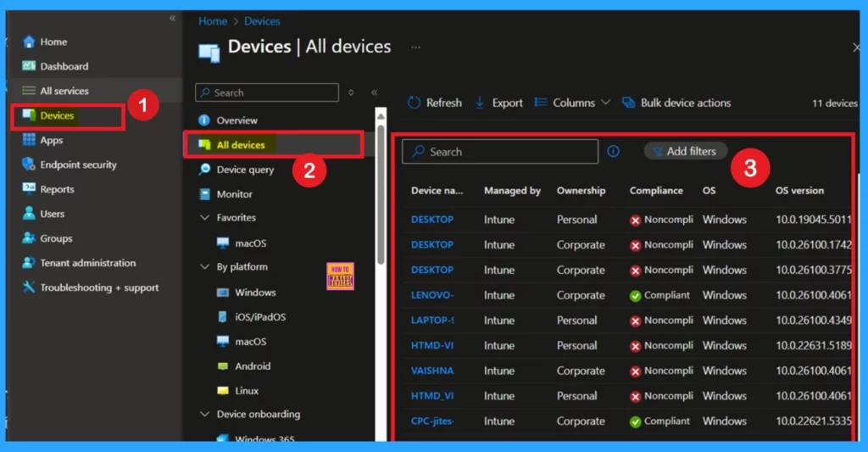Viewport: 868px width, 452px height.
Task: Open the CPC-jites device link
Action: pos(432,421)
